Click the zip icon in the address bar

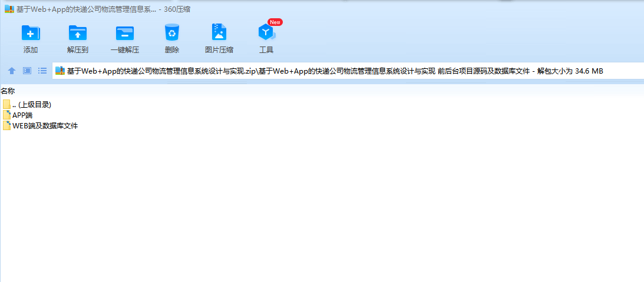tap(60, 71)
